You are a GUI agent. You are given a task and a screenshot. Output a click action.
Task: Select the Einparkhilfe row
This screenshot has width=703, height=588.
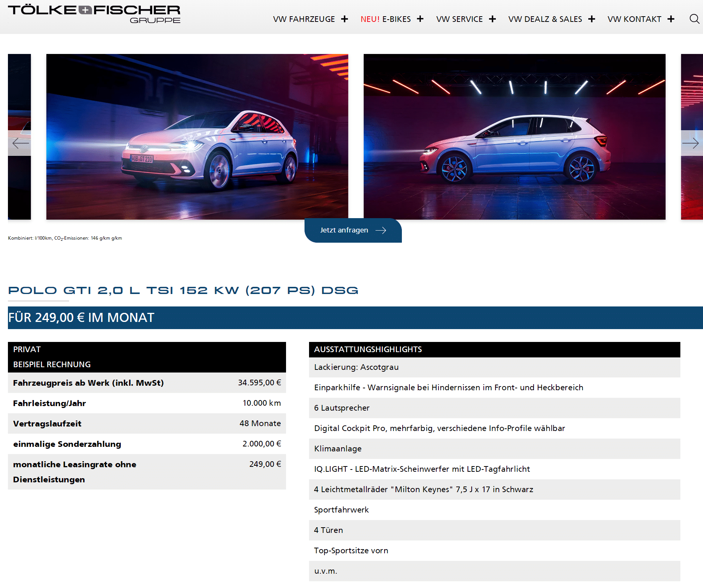pyautogui.click(x=495, y=388)
